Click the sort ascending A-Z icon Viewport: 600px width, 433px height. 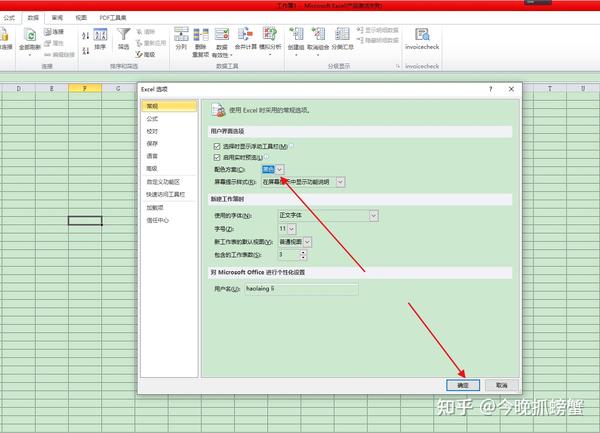85,36
